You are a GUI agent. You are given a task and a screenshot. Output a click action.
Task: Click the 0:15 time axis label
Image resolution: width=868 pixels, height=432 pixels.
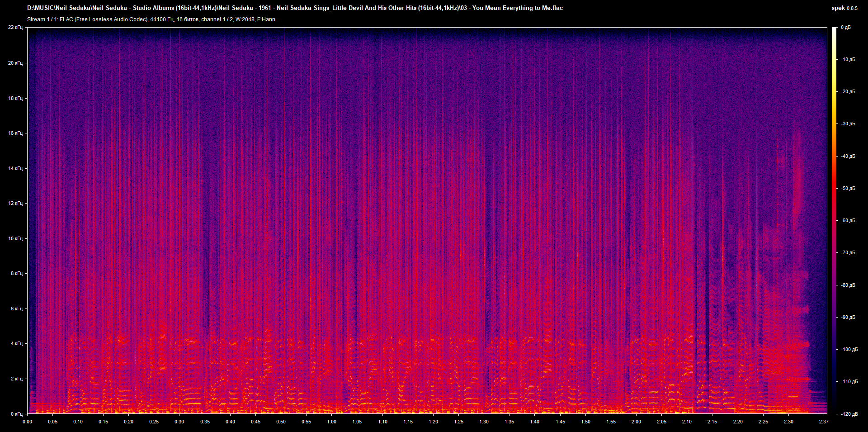point(103,422)
